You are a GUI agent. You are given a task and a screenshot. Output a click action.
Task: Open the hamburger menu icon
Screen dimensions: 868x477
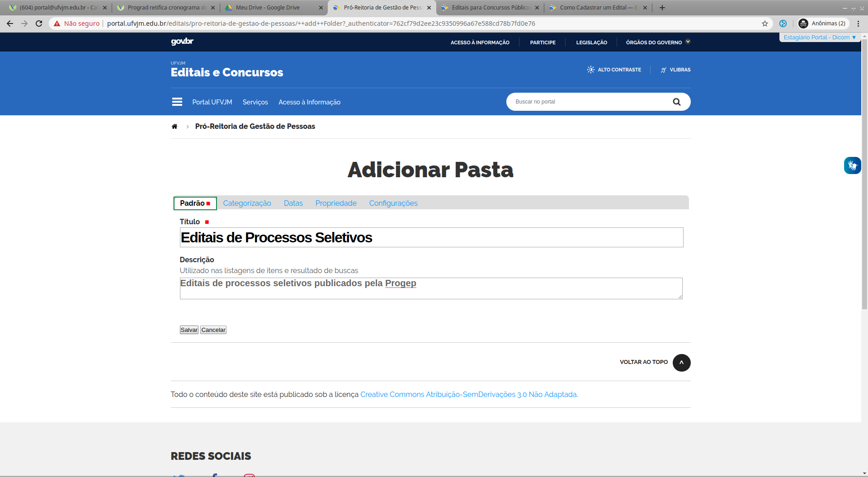pyautogui.click(x=177, y=102)
